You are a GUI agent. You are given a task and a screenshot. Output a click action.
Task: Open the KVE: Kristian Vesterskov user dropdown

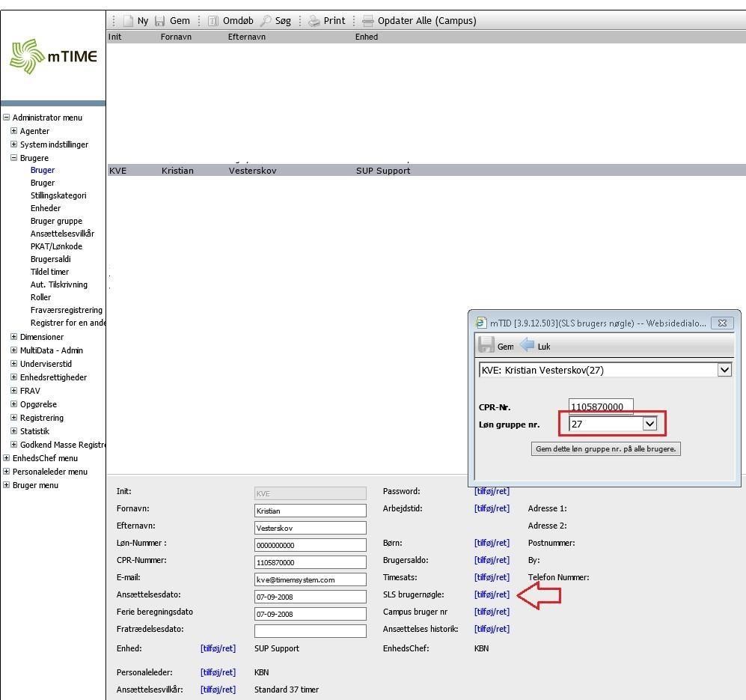click(x=723, y=370)
